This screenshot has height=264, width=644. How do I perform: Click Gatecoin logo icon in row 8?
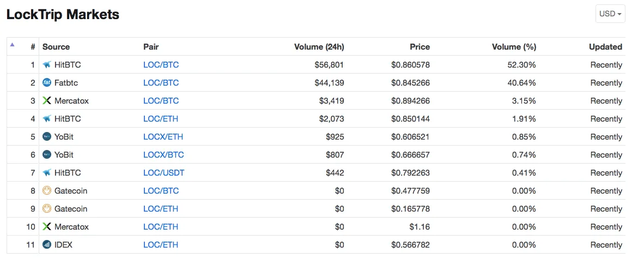click(x=47, y=191)
